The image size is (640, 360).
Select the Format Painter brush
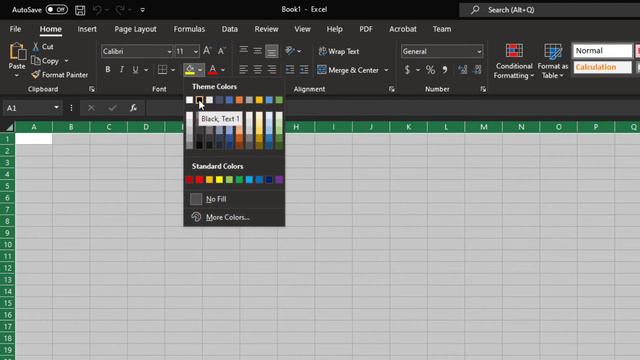pos(36,75)
